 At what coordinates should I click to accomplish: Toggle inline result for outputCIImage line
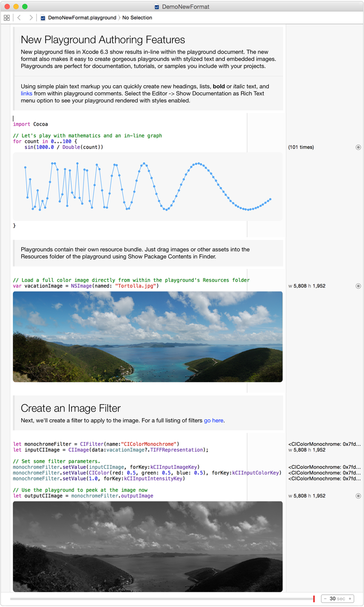click(x=358, y=496)
